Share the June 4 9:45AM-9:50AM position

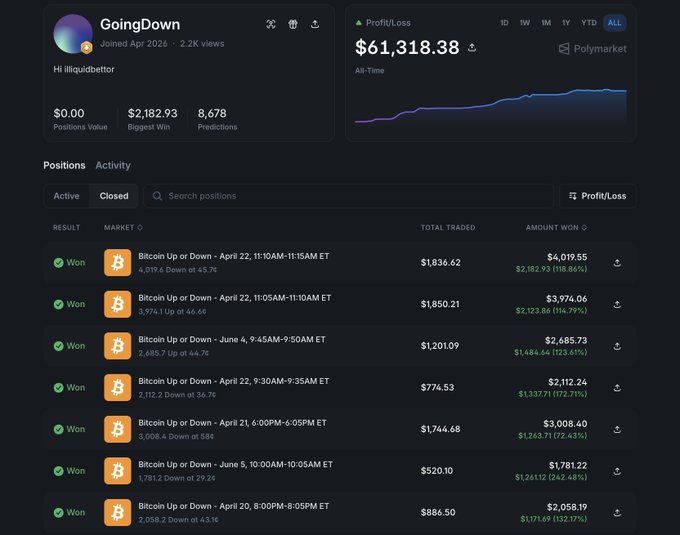coord(617,346)
